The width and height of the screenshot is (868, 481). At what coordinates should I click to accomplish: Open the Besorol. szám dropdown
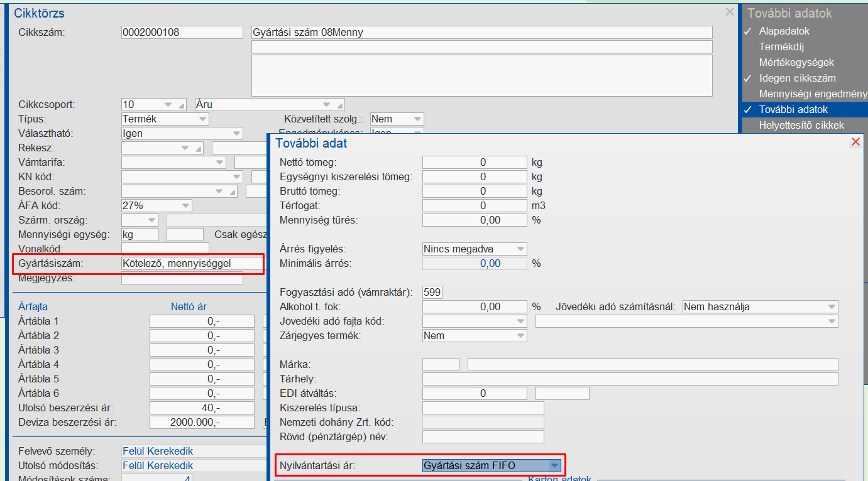pos(219,192)
